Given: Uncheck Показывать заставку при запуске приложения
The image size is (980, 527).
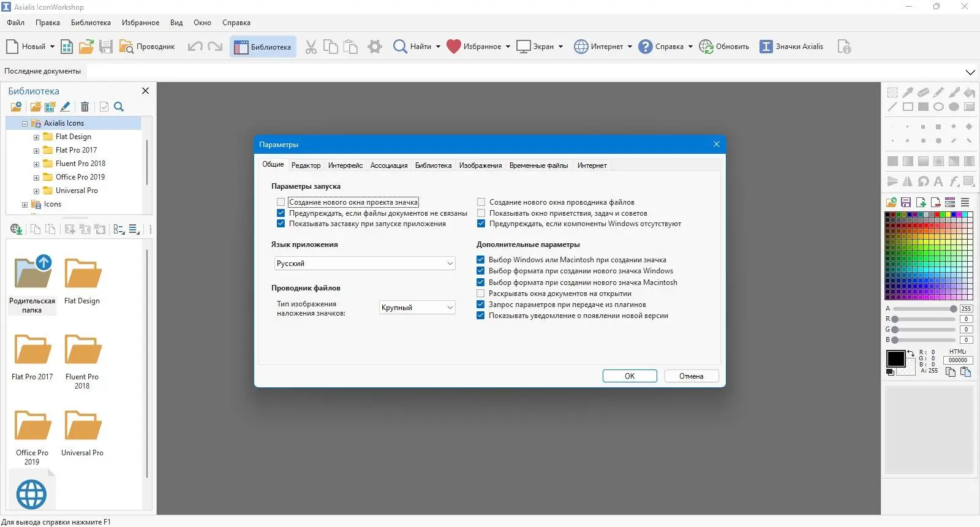Looking at the screenshot, I should (x=281, y=224).
